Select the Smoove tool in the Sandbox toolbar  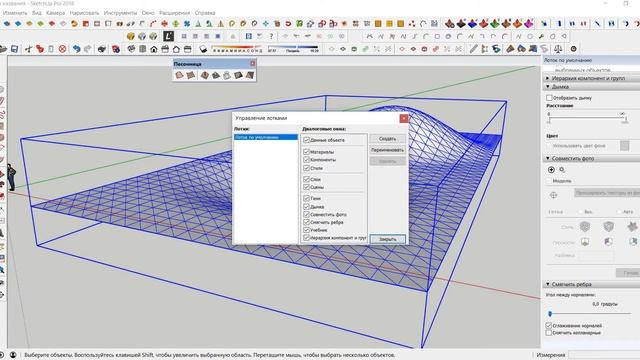[x=204, y=75]
